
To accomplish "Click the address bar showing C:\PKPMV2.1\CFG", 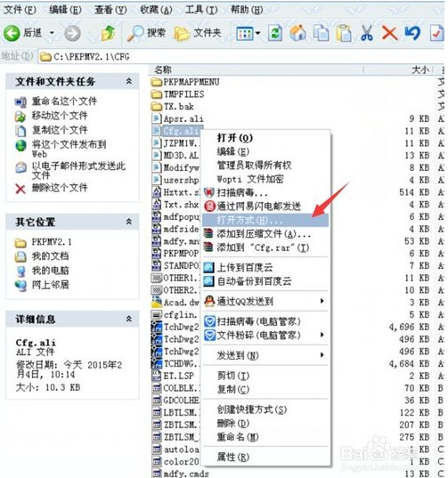I will tap(241, 57).
